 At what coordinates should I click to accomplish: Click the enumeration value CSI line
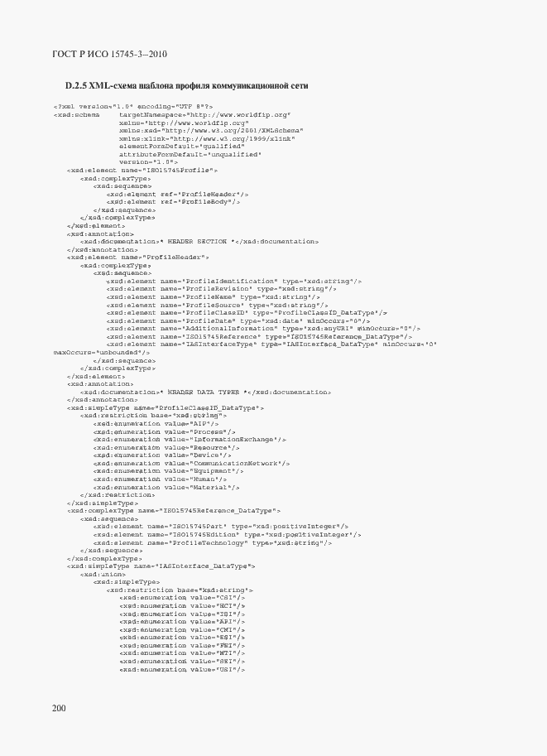pos(182,598)
